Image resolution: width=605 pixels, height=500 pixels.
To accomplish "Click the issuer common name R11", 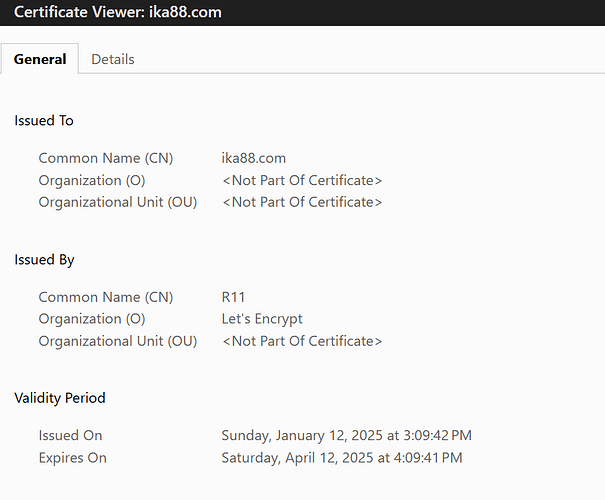I will [x=233, y=297].
